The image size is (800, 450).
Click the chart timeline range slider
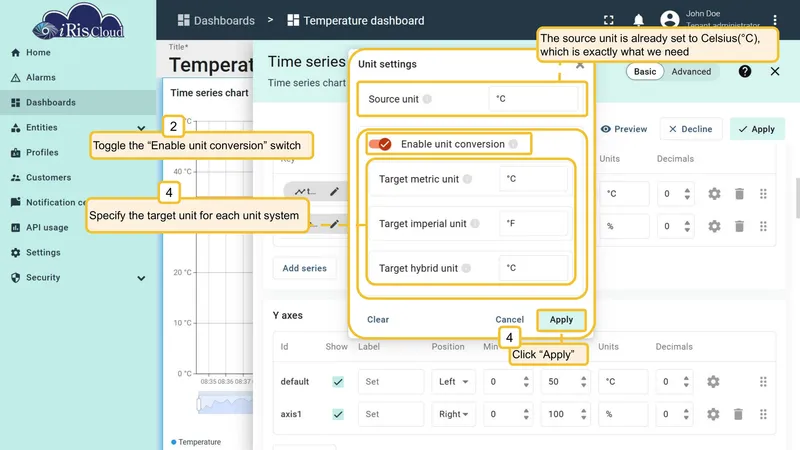point(224,404)
